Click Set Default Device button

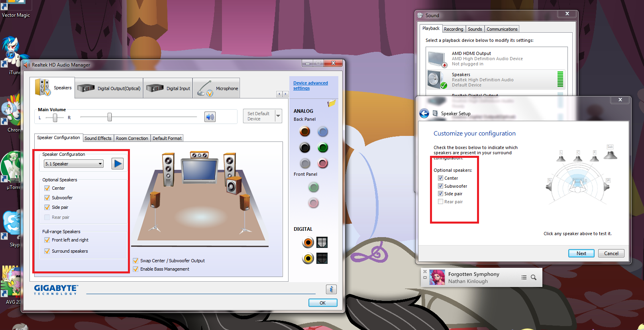(x=259, y=116)
